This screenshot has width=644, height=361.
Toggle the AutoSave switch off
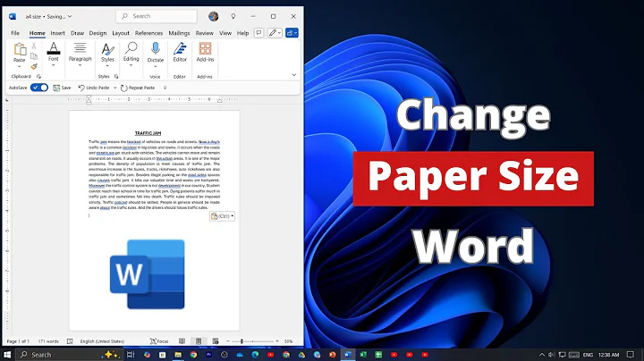[39, 88]
